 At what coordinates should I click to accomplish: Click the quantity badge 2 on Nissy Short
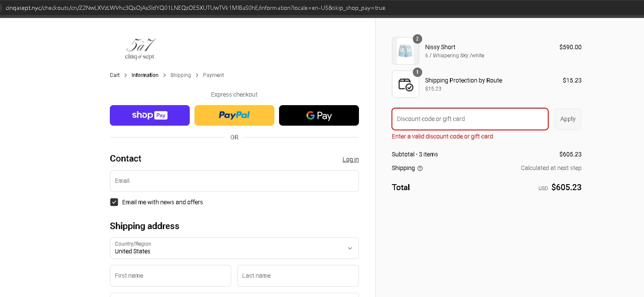417,39
